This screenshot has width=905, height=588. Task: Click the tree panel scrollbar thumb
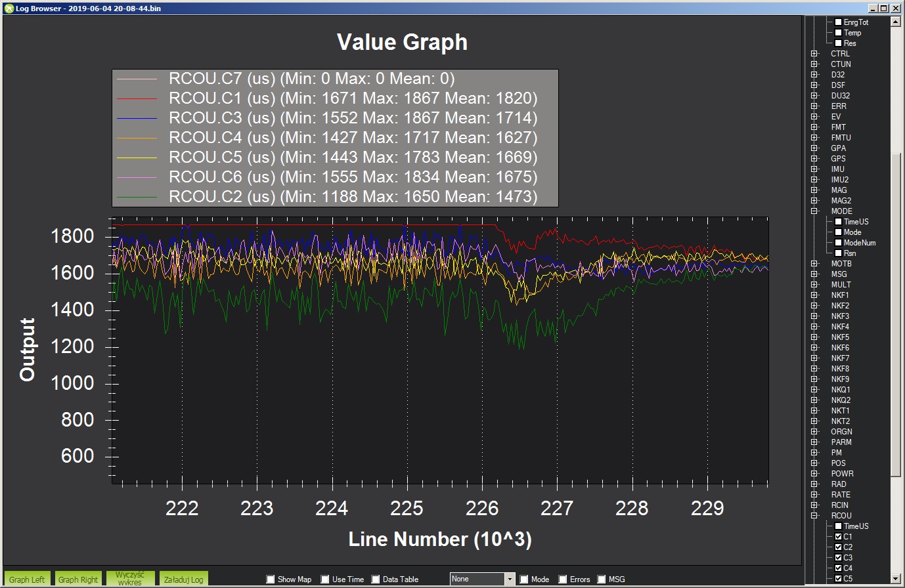pyautogui.click(x=895, y=315)
